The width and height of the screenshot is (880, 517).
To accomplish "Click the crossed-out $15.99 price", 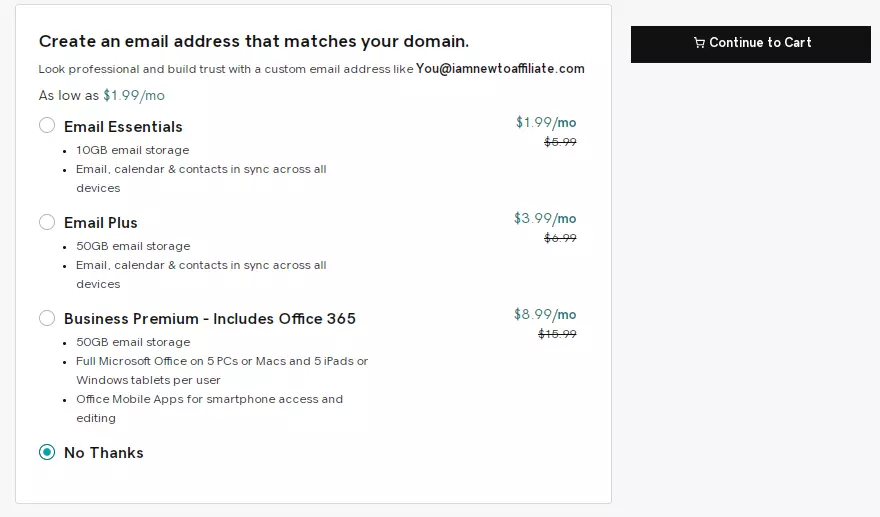I will [557, 334].
